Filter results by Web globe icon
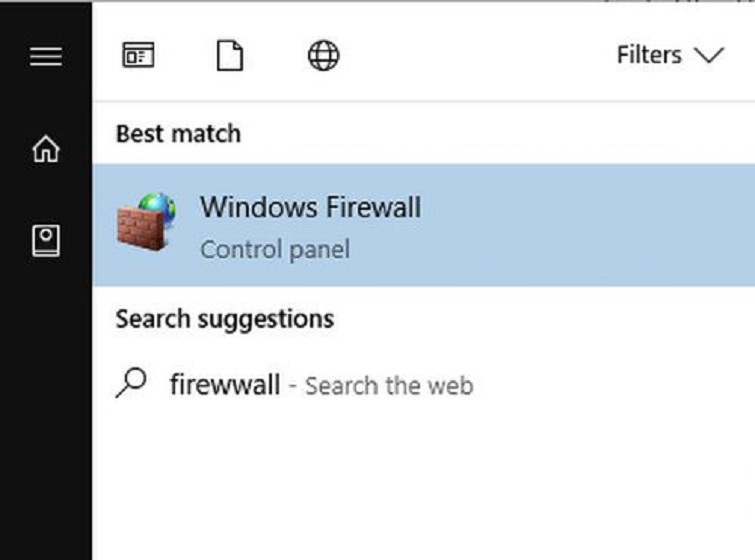Image resolution: width=755 pixels, height=560 pixels. click(x=323, y=55)
